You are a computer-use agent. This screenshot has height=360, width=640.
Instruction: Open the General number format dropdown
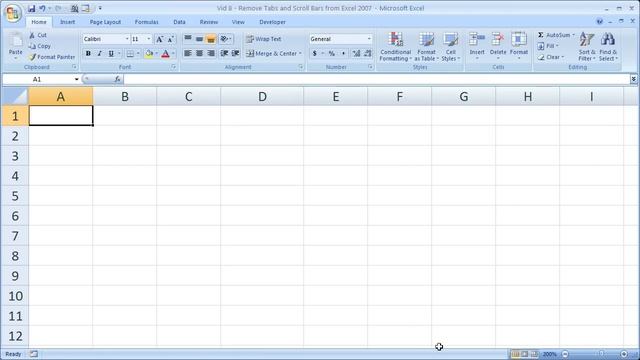369,39
